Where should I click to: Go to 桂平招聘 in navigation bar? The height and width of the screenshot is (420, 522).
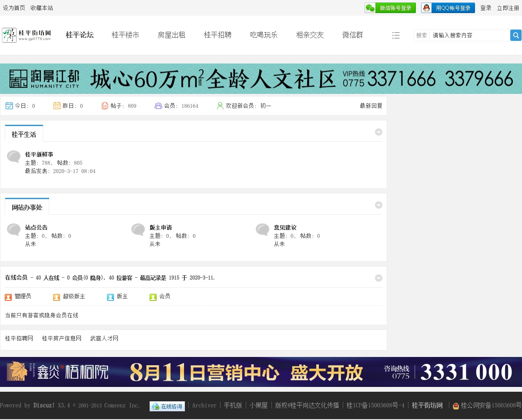[217, 35]
